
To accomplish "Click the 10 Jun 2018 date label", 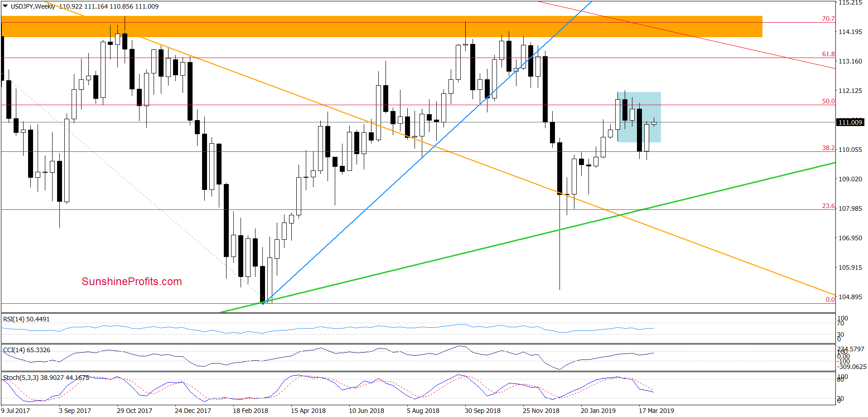I will click(x=366, y=411).
